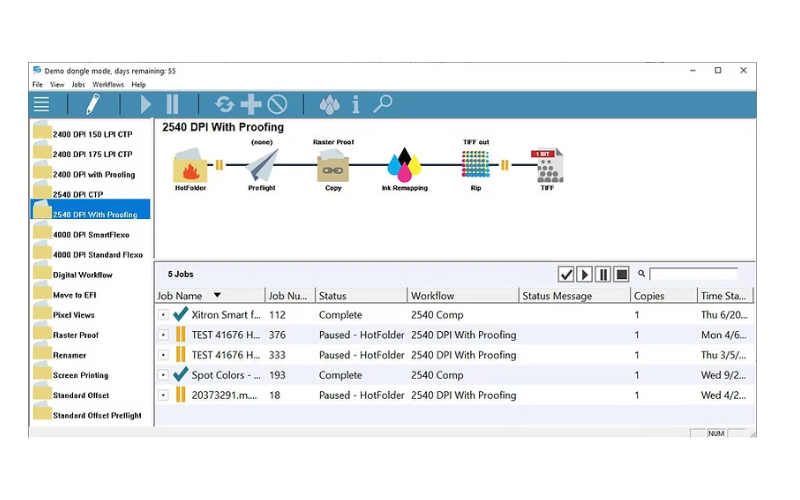Click the Job Name column sort arrow
The image size is (800, 500).
pos(217,296)
